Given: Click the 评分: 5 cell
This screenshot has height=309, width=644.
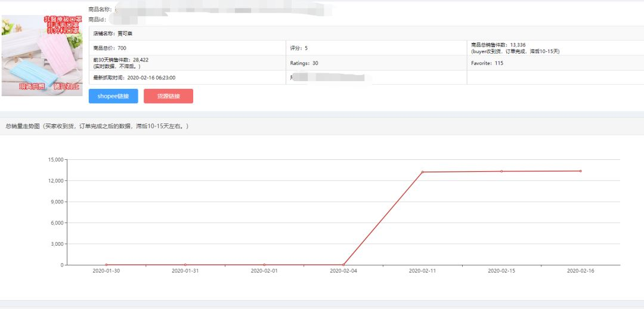Looking at the screenshot, I should pos(376,48).
